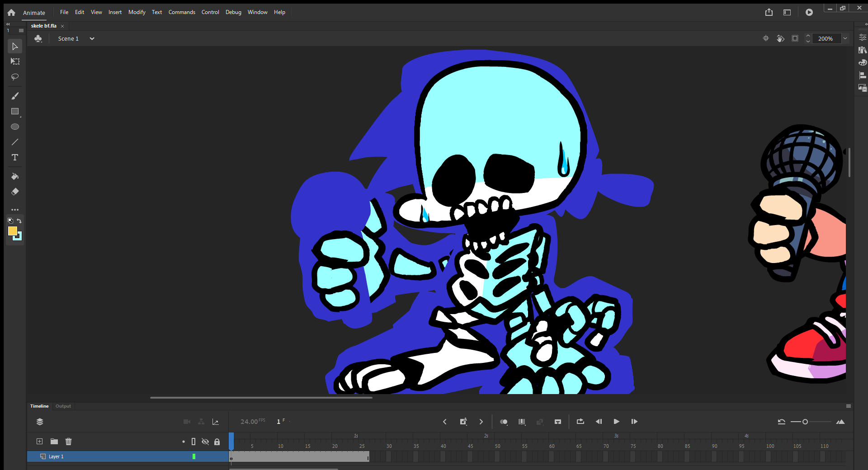Toggle show all layers as outlines

click(x=193, y=442)
